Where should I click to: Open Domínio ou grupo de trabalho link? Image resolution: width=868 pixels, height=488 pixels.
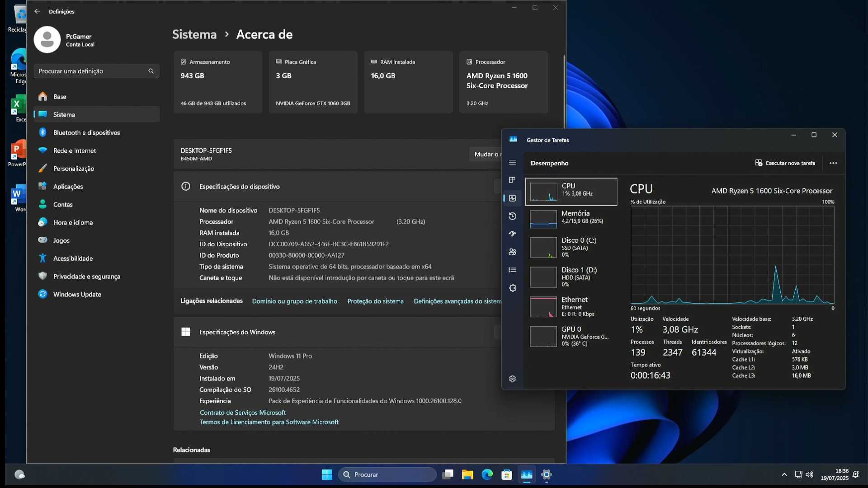coord(294,301)
